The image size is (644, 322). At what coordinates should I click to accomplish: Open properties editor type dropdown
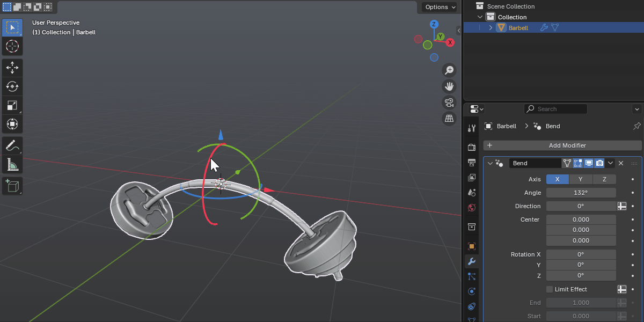click(477, 109)
